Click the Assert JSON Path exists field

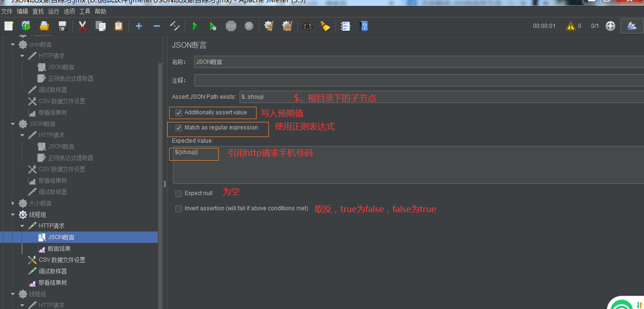(442, 97)
